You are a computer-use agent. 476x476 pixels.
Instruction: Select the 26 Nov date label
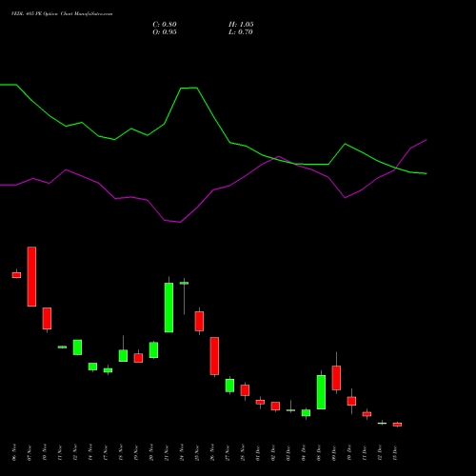tap(212, 452)
